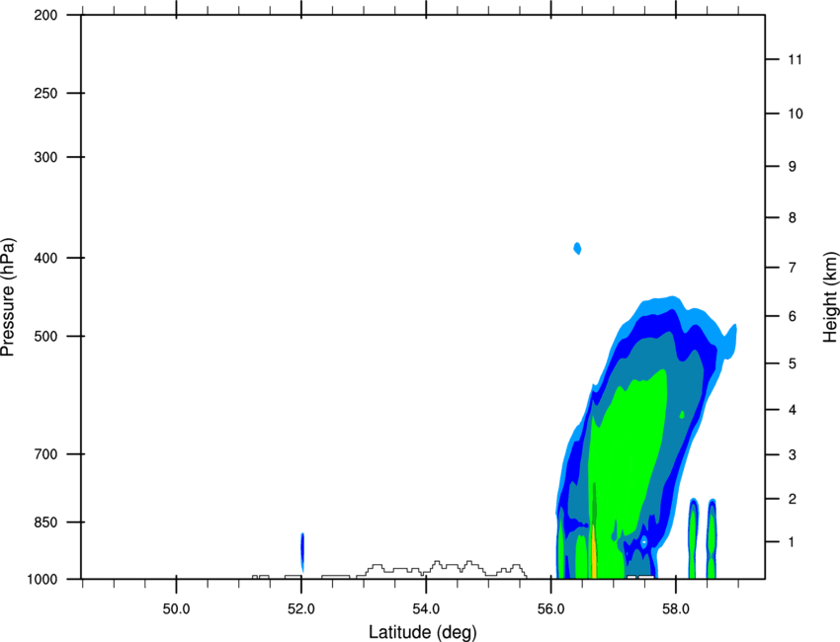This screenshot has height=642, width=840.
Task: Click the narrow blue streak at latitude 52.0
Action: pyautogui.click(x=302, y=552)
